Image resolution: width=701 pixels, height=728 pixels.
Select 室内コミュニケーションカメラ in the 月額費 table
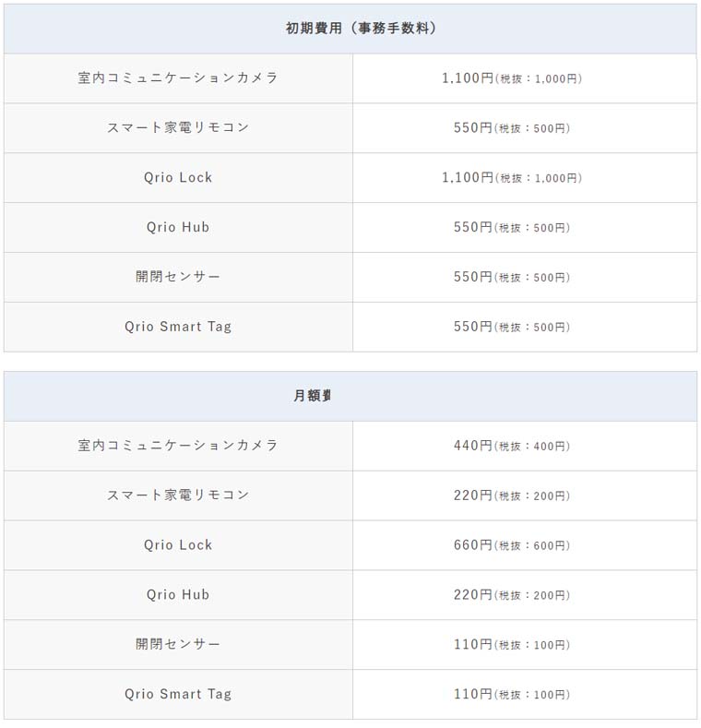178,446
